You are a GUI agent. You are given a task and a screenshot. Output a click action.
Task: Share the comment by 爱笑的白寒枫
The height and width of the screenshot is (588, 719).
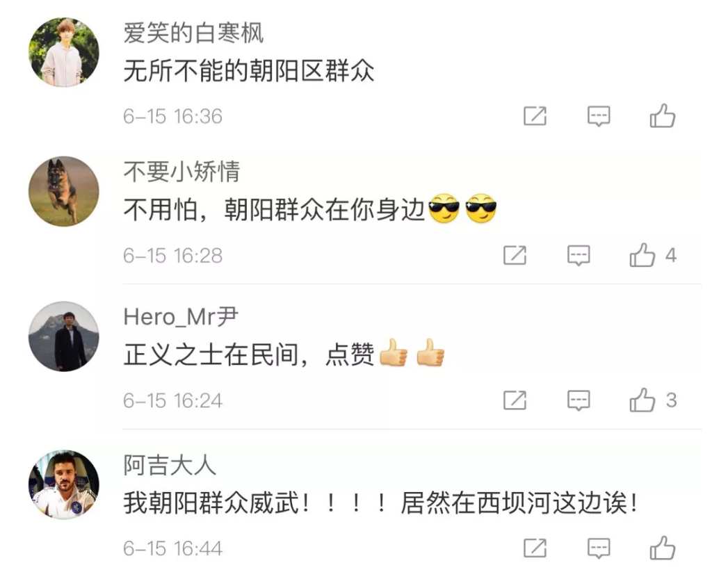point(535,116)
